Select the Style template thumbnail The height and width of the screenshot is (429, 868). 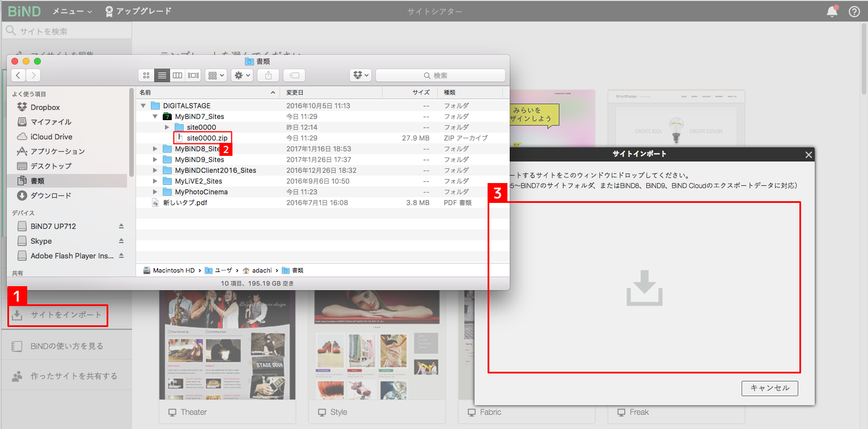376,345
